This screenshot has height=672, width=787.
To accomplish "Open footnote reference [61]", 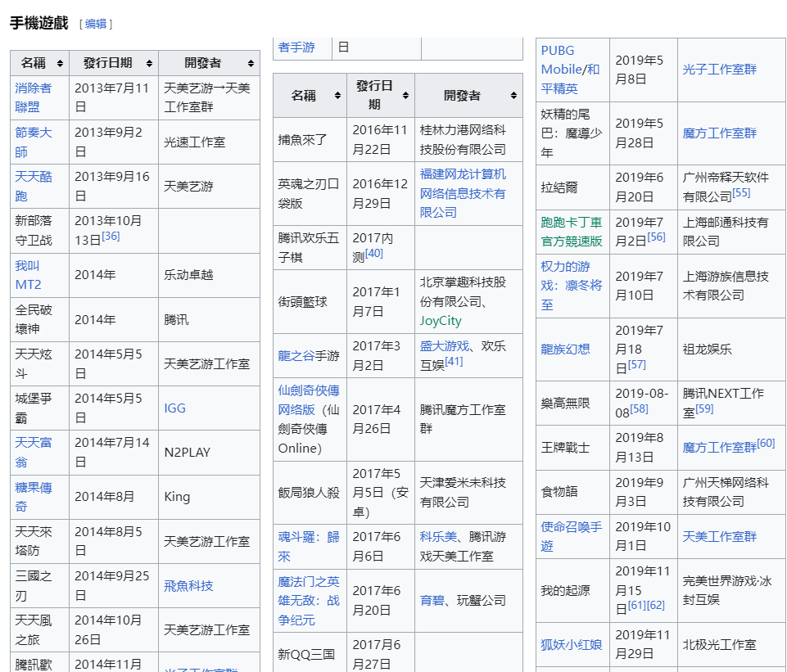I will (x=637, y=606).
